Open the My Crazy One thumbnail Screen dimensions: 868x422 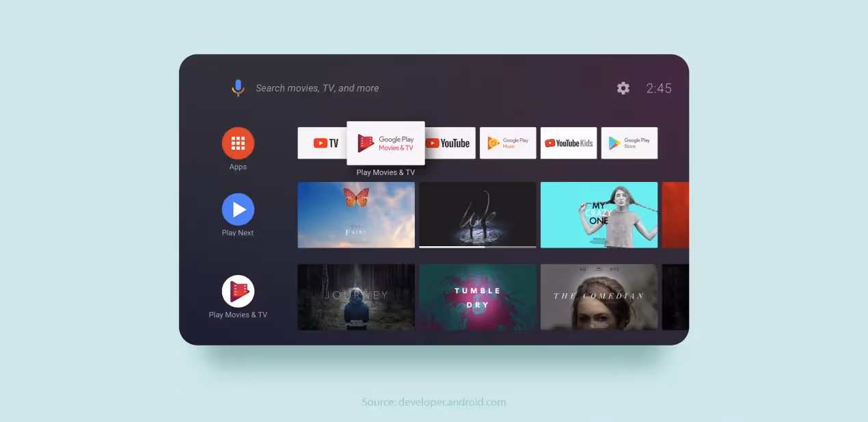pos(599,215)
